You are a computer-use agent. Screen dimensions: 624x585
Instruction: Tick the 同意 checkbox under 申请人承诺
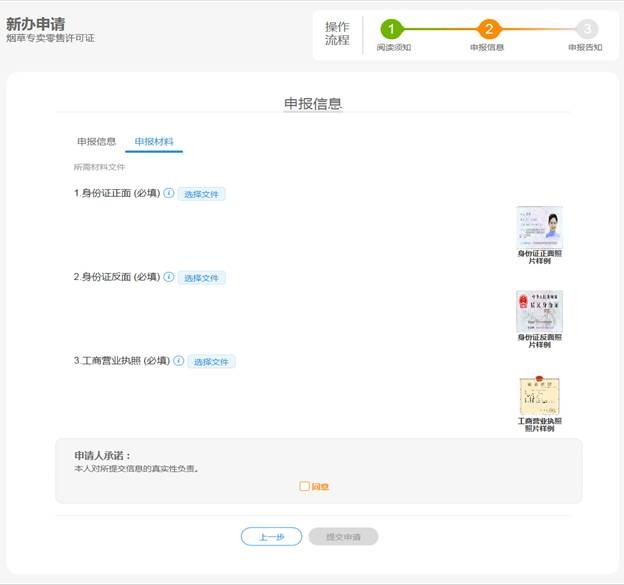tap(304, 487)
